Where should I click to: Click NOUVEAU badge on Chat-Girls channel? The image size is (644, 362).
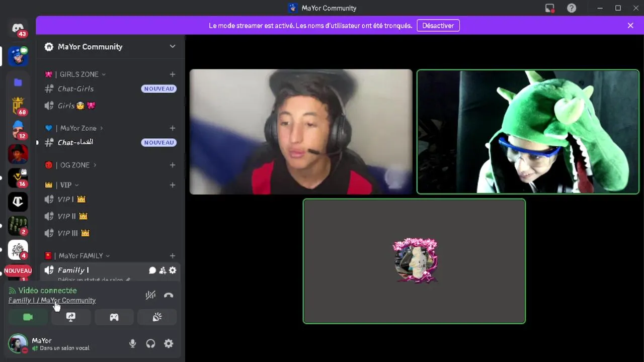click(x=159, y=89)
